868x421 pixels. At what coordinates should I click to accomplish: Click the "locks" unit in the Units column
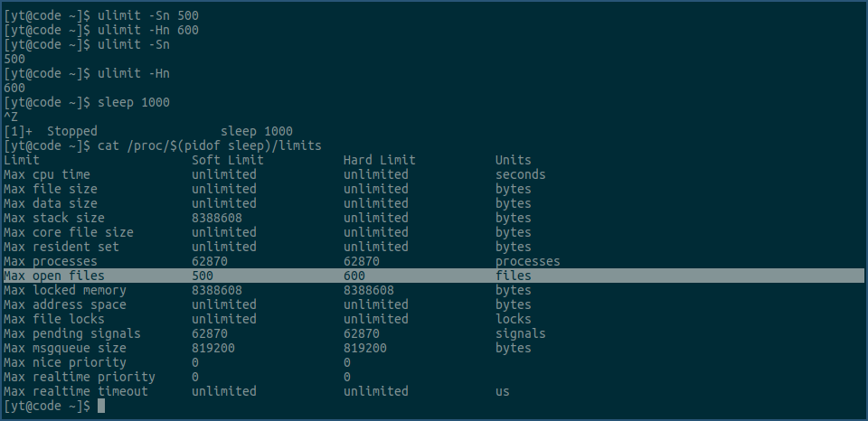(x=514, y=319)
